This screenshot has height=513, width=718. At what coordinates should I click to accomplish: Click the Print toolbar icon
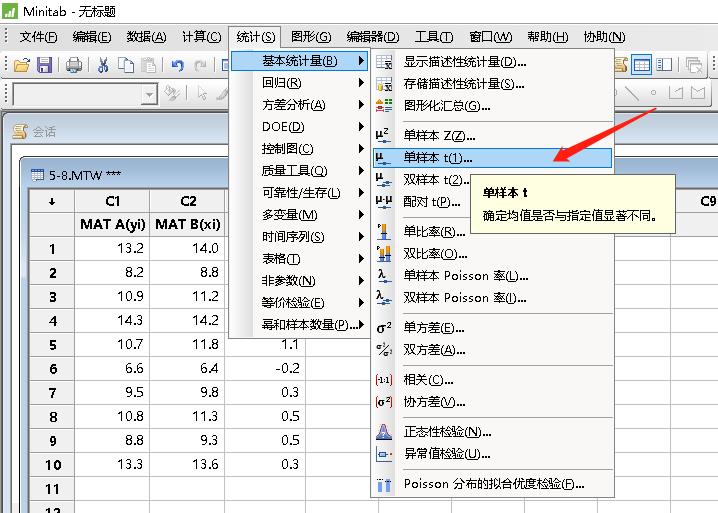(x=74, y=65)
